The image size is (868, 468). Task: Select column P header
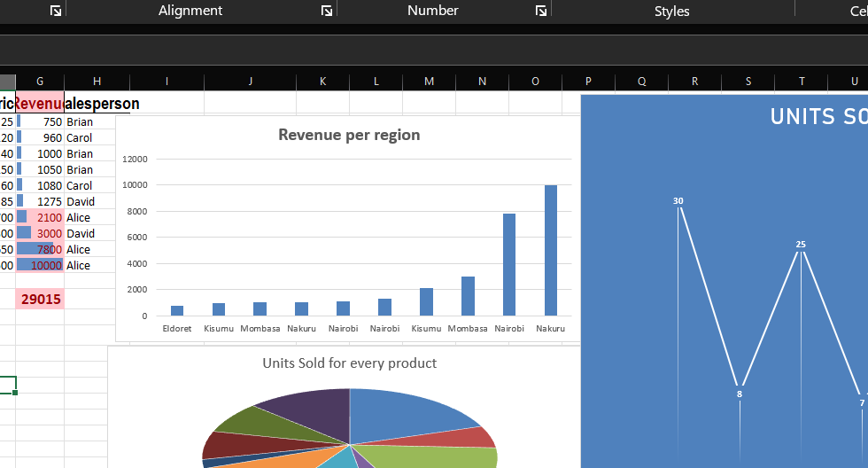click(x=588, y=82)
